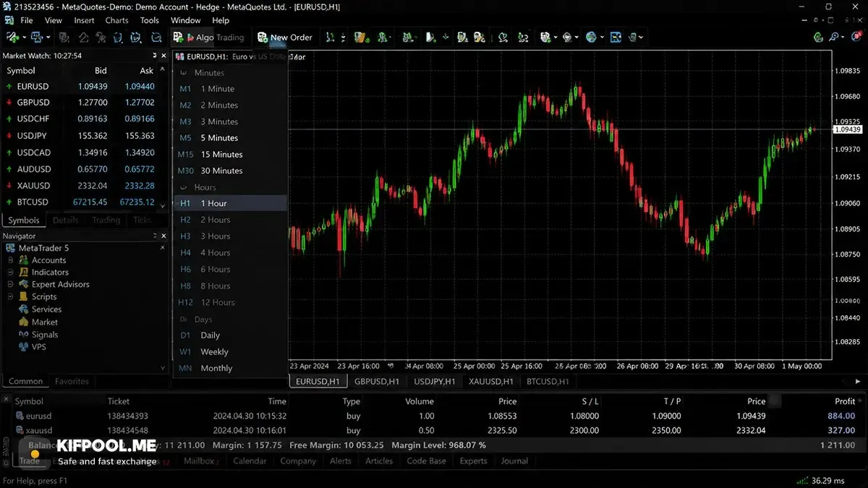
Task: Select MN Monthly timeframe
Action: 230,368
